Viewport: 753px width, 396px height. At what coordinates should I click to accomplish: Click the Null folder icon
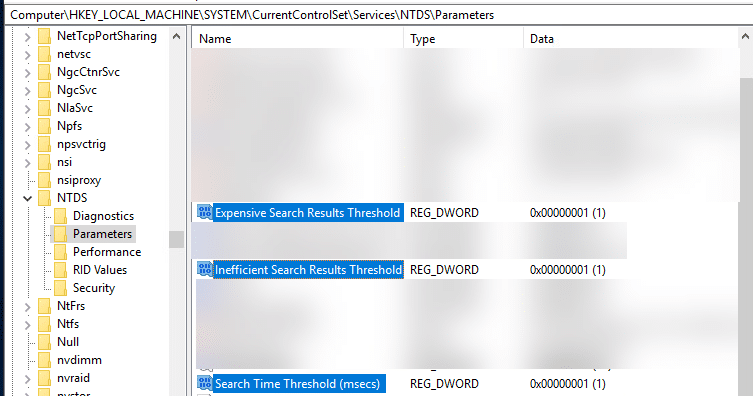(44, 342)
